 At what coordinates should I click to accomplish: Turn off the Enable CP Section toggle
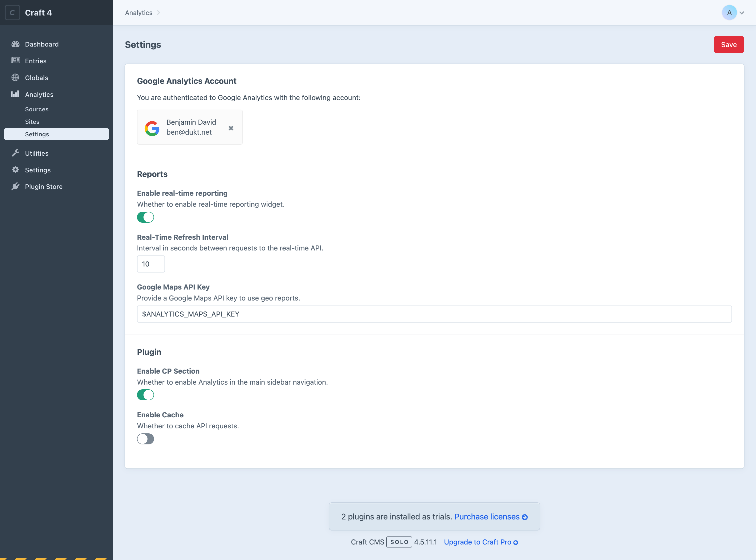click(x=145, y=395)
